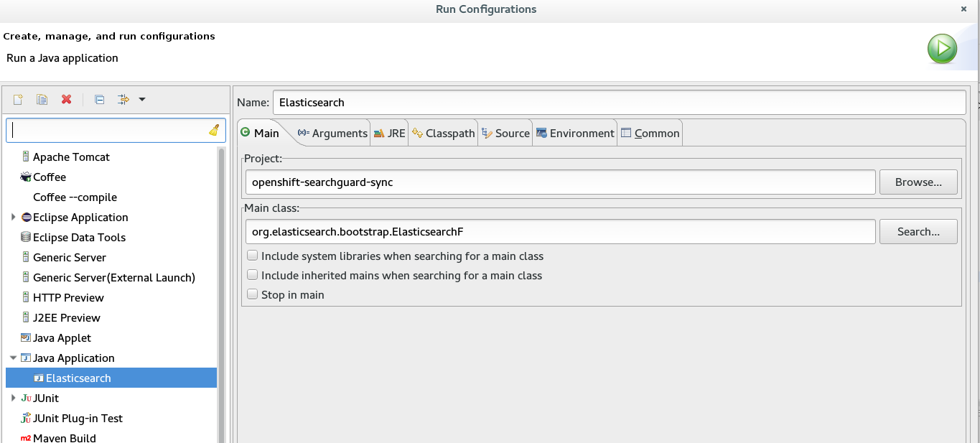Enable Include system libraries when searching
Image resolution: width=980 pixels, height=443 pixels.
coord(252,256)
